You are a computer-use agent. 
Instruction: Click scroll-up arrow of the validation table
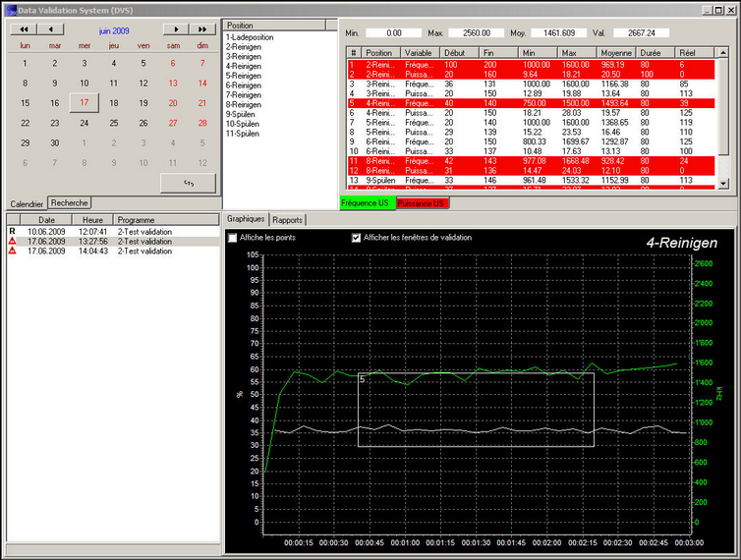pos(723,52)
